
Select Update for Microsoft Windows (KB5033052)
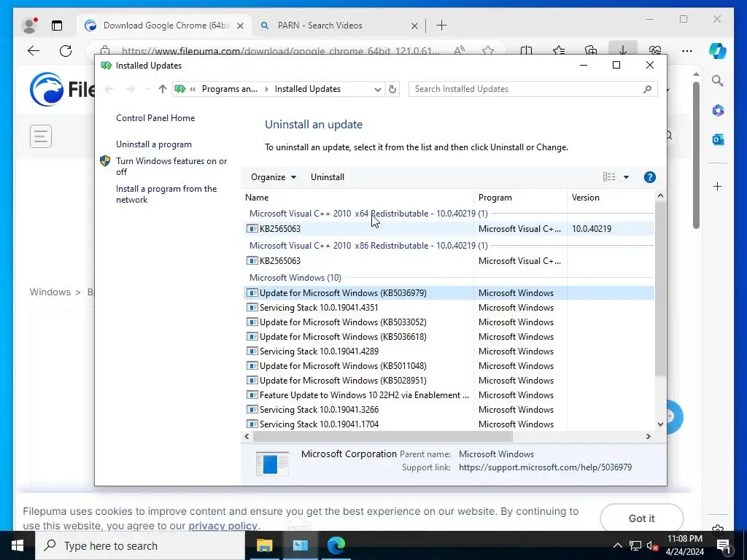click(x=449, y=322)
